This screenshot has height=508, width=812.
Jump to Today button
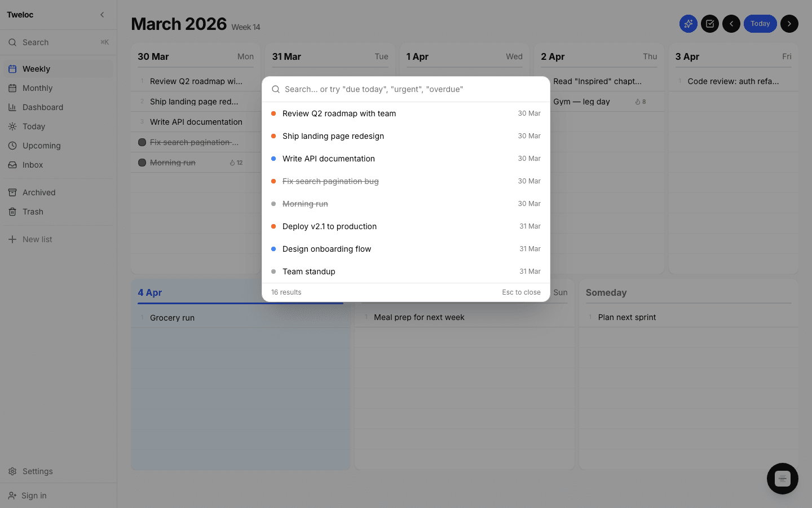(760, 24)
